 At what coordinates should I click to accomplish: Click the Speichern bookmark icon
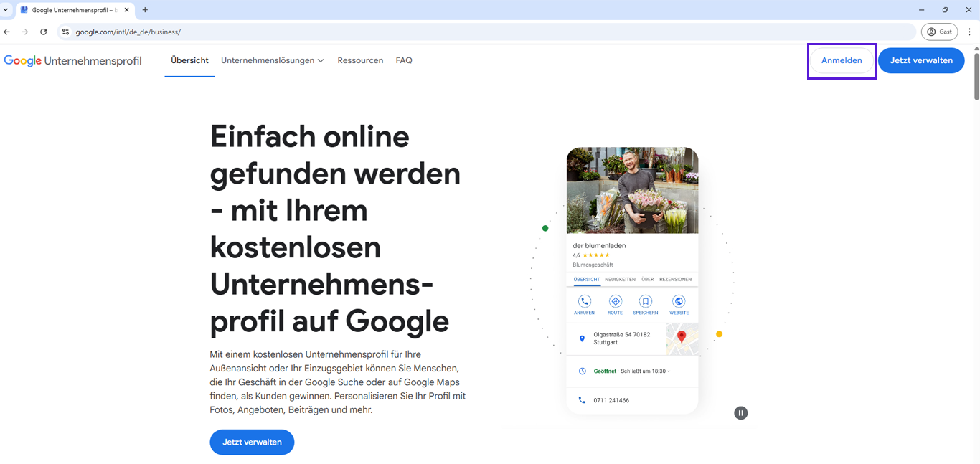click(x=646, y=301)
